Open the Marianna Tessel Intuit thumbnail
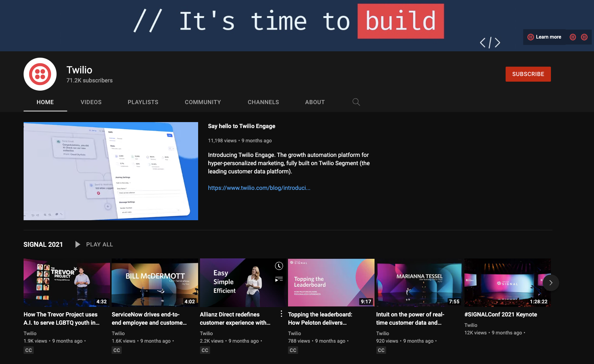Image resolution: width=594 pixels, height=364 pixels. (419, 283)
